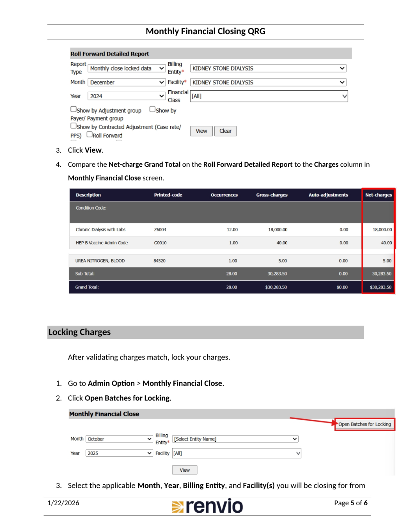Open the KIDNEY STONE DIALYSIS Facility dropdown
This screenshot has width=411, height=532.
coord(268,82)
